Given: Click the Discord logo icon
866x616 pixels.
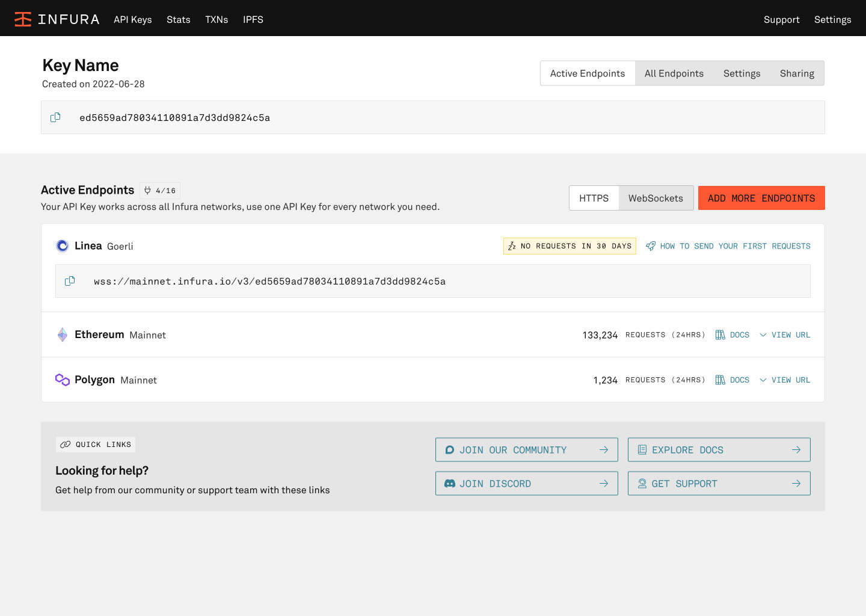Looking at the screenshot, I should 450,484.
